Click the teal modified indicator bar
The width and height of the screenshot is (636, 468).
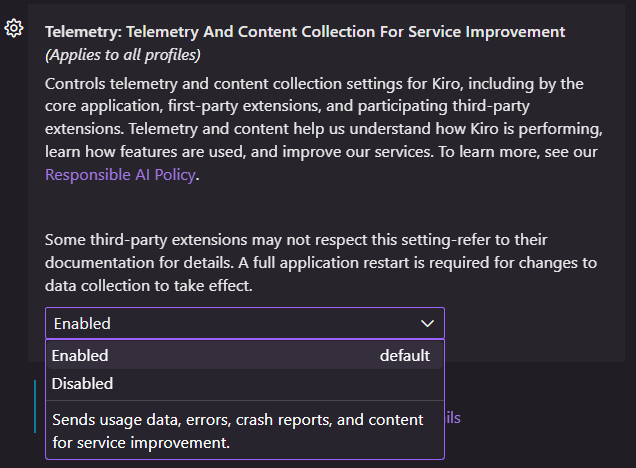[x=35, y=406]
